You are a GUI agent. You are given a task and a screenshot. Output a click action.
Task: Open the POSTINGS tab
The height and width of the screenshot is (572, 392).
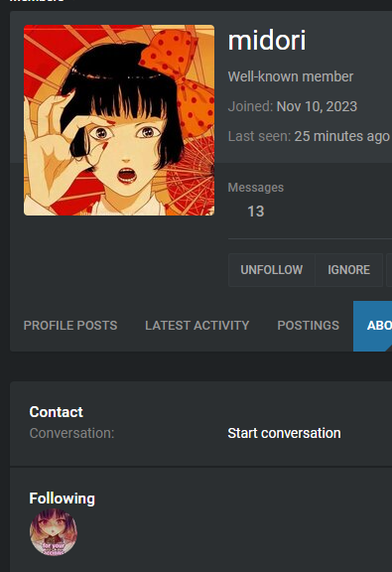click(308, 326)
